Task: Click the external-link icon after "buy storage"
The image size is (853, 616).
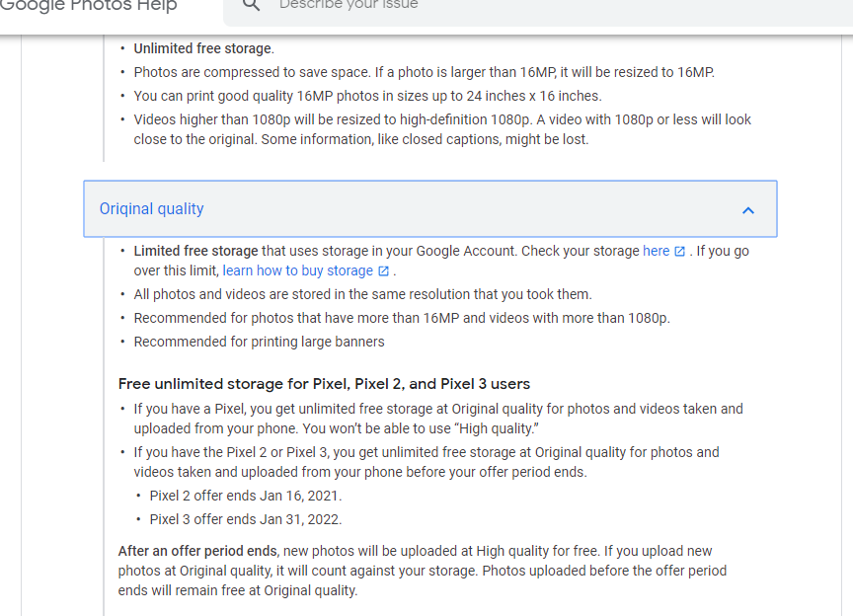Action: coord(383,271)
